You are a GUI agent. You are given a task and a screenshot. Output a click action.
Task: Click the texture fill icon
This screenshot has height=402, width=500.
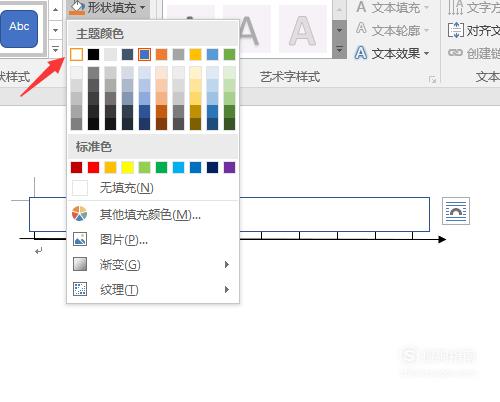[x=80, y=289]
